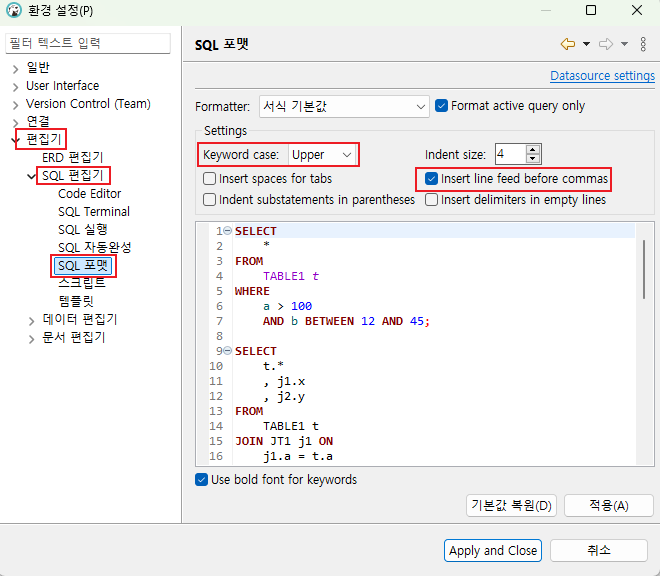Screen dimensions: 660x576
Task: Click the 취소 cancel button
Action: click(599, 550)
